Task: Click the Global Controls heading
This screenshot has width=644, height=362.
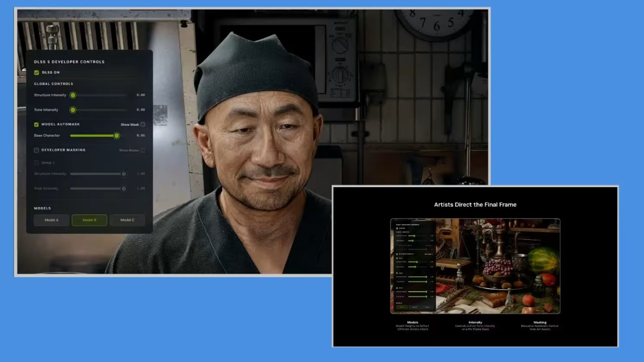Action: [x=53, y=84]
